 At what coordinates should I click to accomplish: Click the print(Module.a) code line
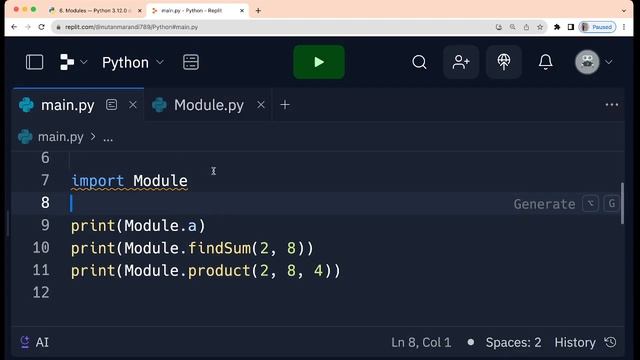pos(138,226)
